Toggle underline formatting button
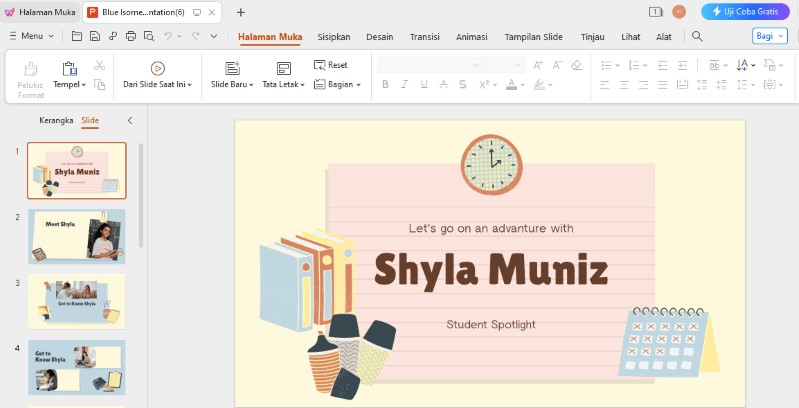Screen dimensions: 799x408 [x=424, y=85]
